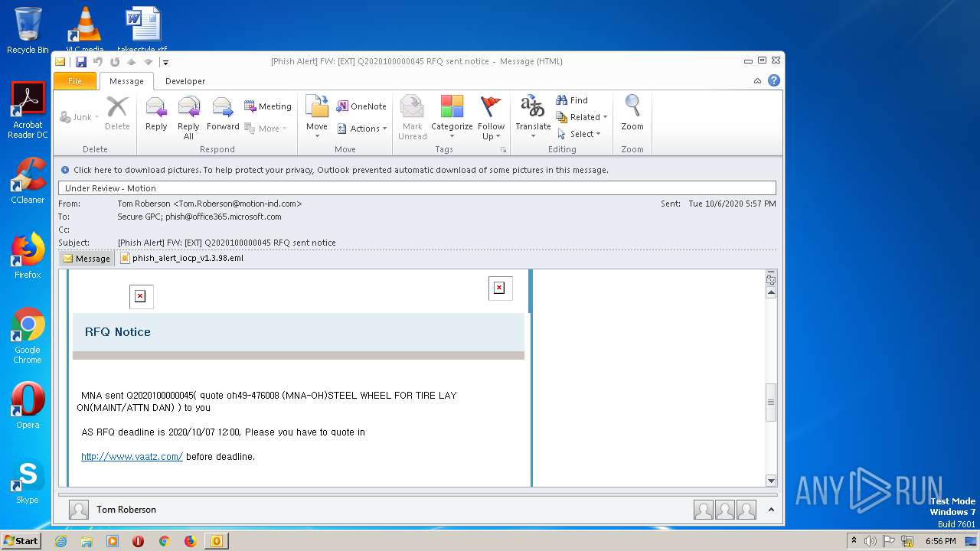Click the Under Review - Motion category bar

(417, 187)
